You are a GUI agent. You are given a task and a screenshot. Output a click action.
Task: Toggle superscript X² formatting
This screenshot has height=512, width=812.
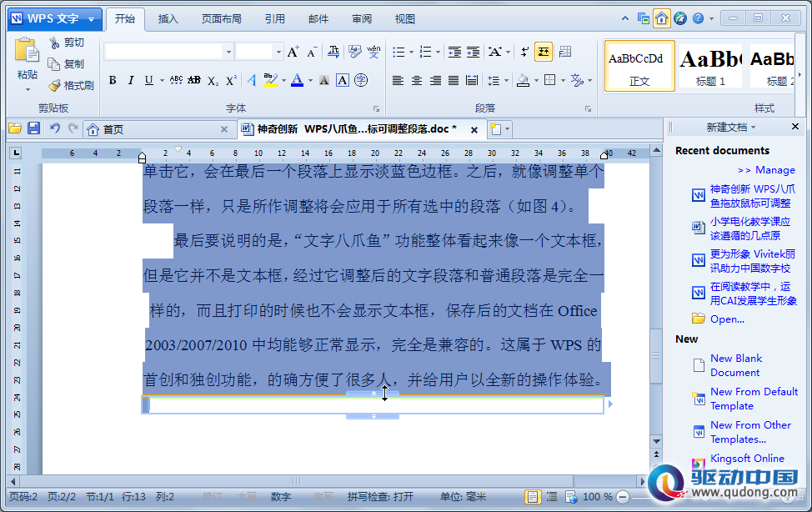click(231, 80)
